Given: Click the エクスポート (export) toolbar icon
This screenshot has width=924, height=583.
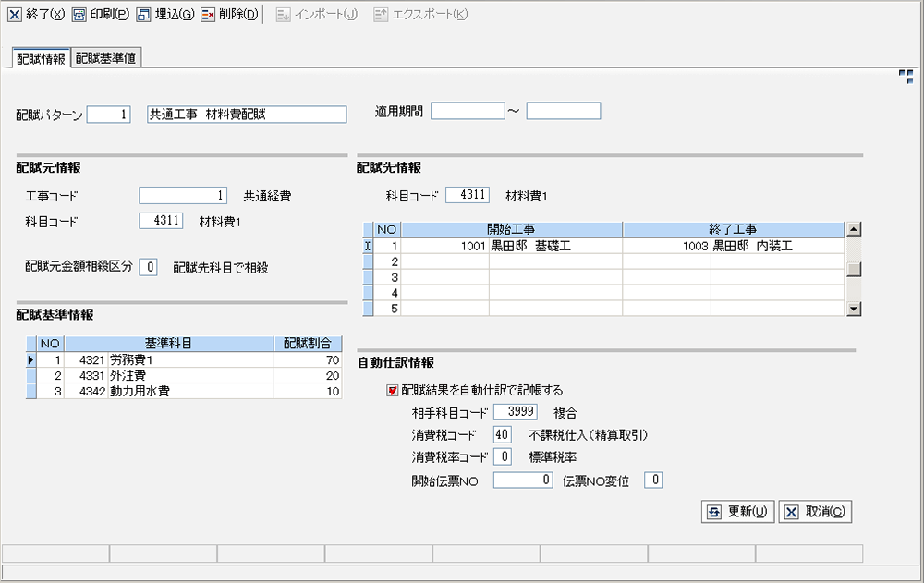Looking at the screenshot, I should tap(382, 15).
